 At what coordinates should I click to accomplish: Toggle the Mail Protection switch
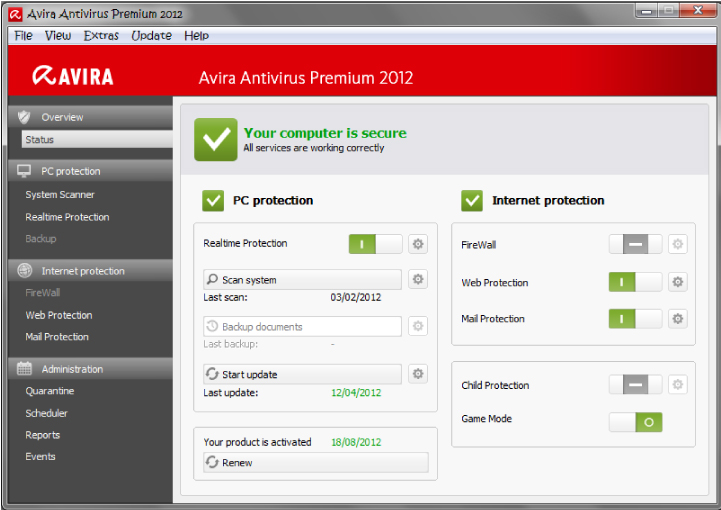tap(635, 319)
